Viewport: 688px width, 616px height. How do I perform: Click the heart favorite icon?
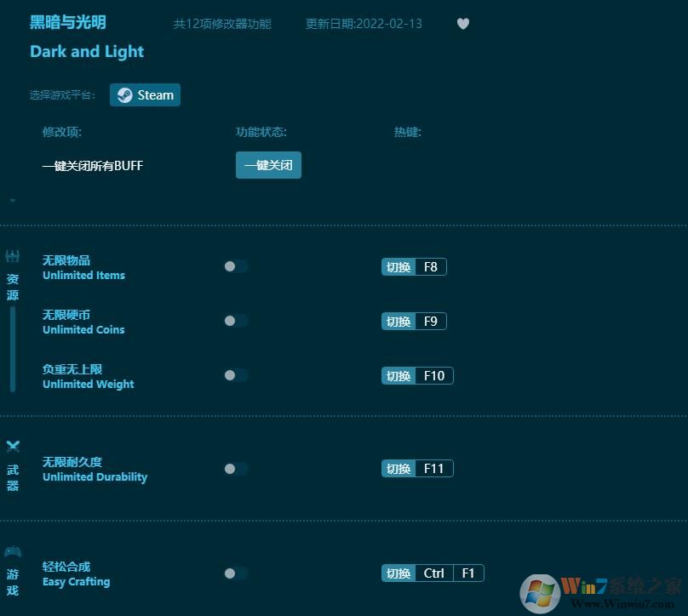coord(463,23)
